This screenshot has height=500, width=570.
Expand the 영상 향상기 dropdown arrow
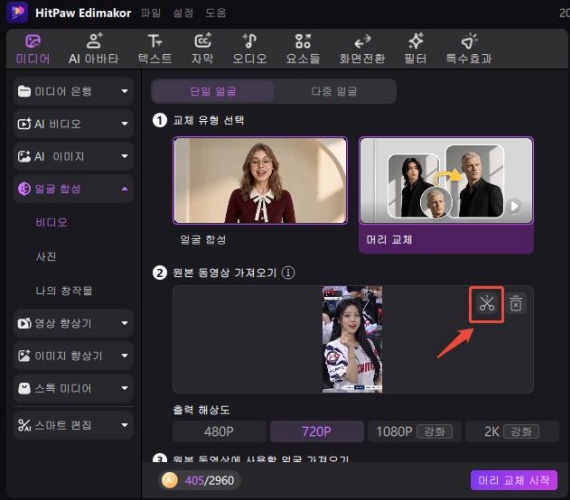124,323
